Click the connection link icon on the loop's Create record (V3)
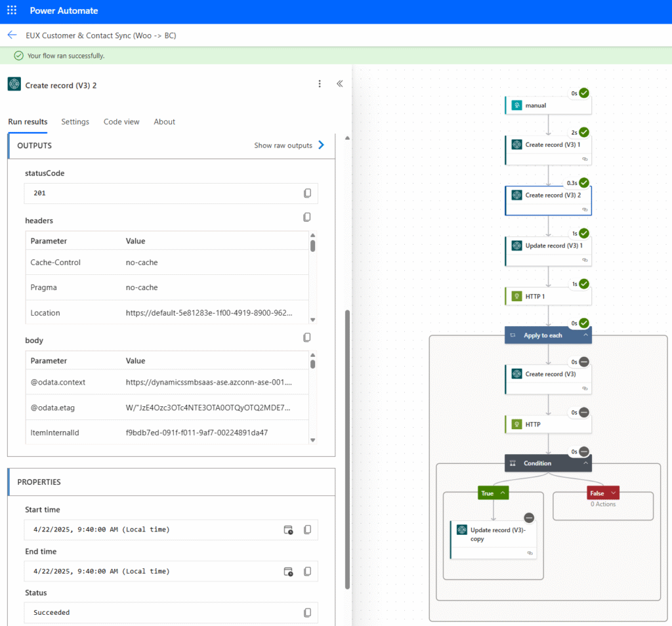 [x=585, y=388]
